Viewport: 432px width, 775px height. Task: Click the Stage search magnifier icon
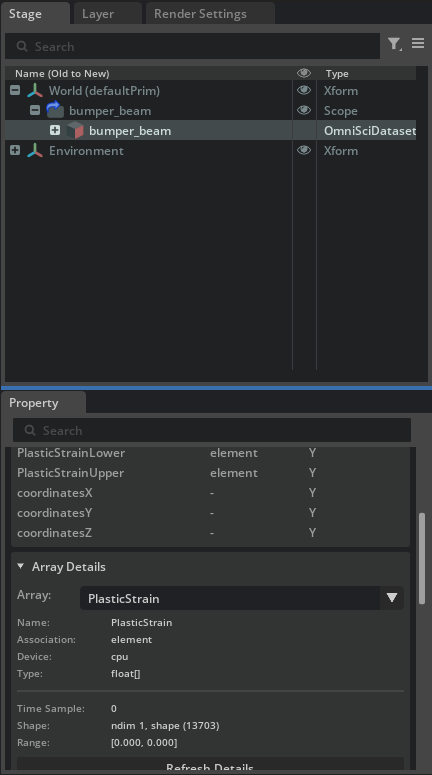click(22, 46)
